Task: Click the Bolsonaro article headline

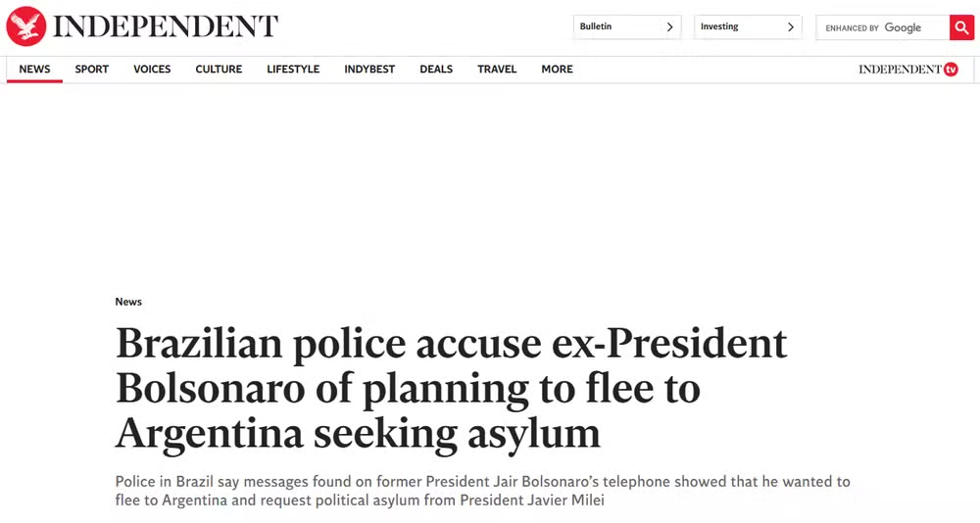Action: click(451, 388)
